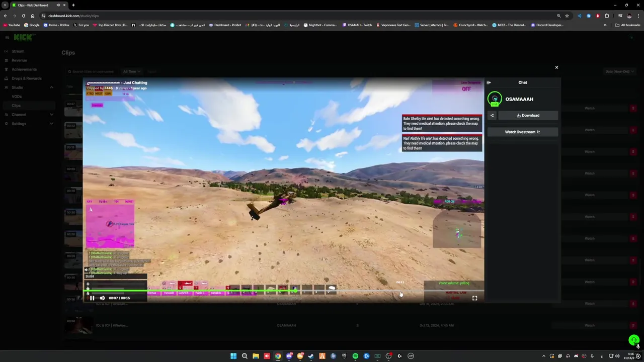The height and width of the screenshot is (362, 644).
Task: Mute the Clips - Kick Dashboard tab audio
Action: pos(58,5)
